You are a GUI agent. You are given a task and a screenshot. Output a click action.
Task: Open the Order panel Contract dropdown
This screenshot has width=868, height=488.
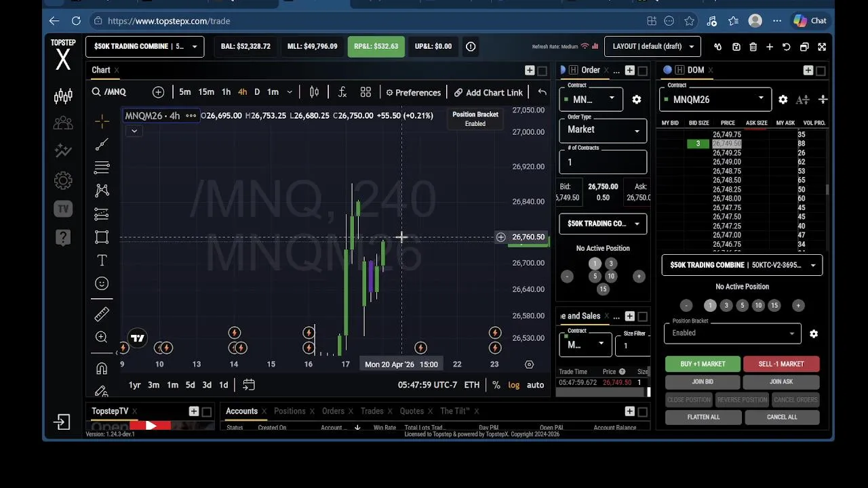tap(591, 100)
